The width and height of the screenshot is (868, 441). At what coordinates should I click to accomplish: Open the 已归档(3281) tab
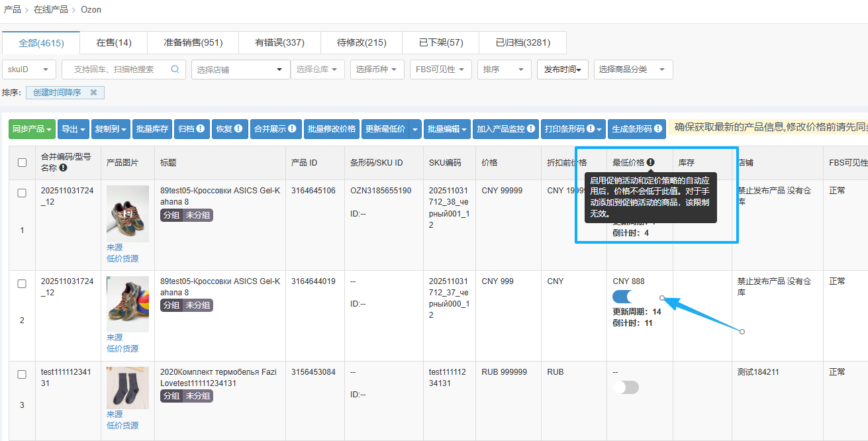tap(522, 43)
